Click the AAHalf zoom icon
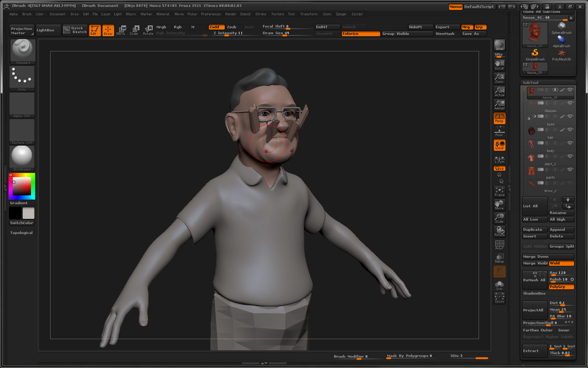This screenshot has width=588, height=368. click(499, 105)
